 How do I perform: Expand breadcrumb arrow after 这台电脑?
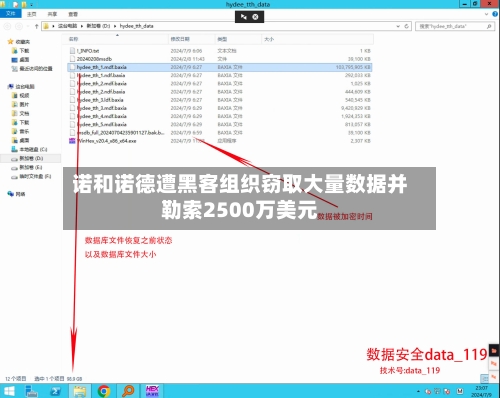(x=82, y=26)
